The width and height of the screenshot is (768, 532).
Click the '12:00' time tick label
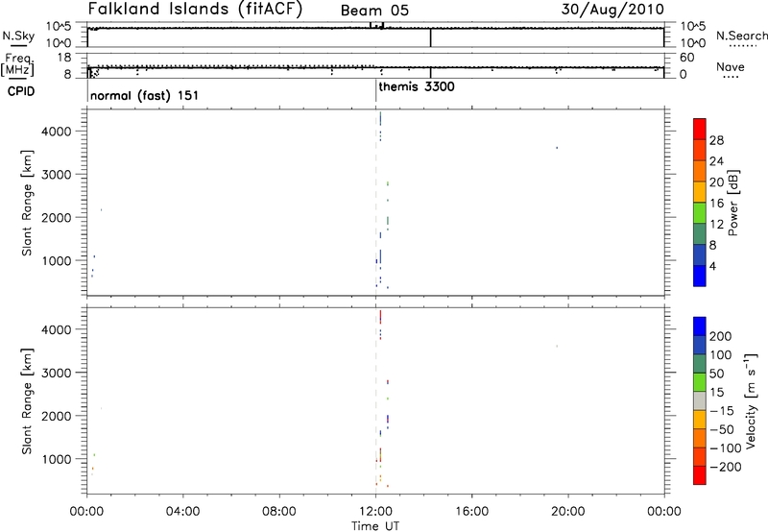375,512
